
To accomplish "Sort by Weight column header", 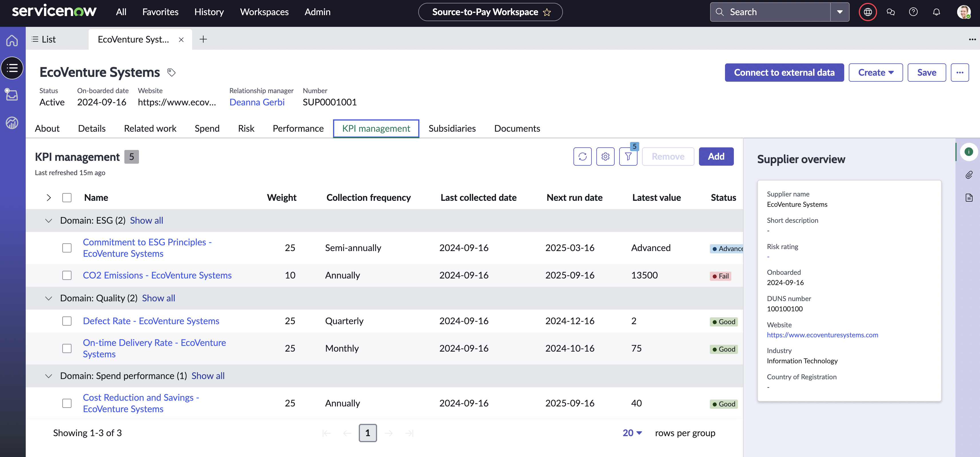I will pos(282,198).
